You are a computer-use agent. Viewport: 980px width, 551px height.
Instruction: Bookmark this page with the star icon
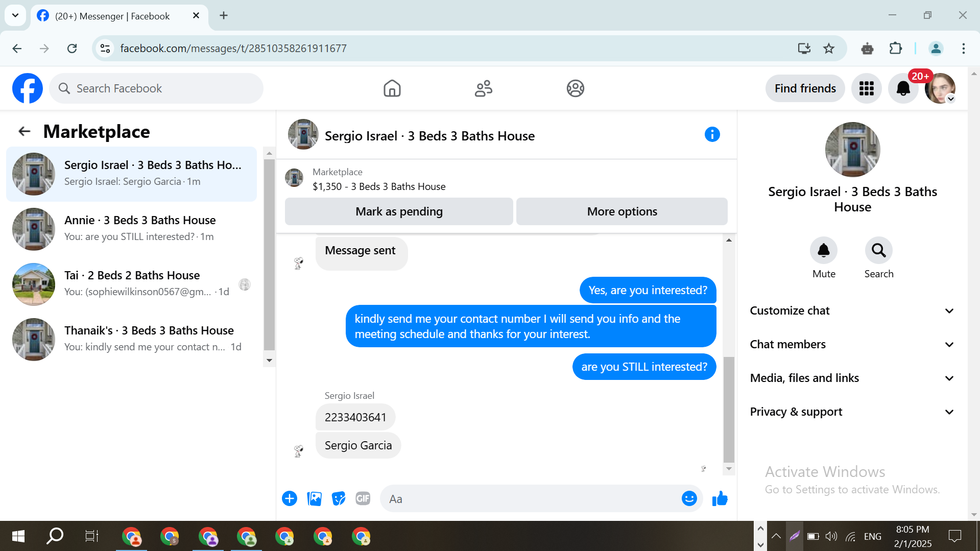click(829, 49)
